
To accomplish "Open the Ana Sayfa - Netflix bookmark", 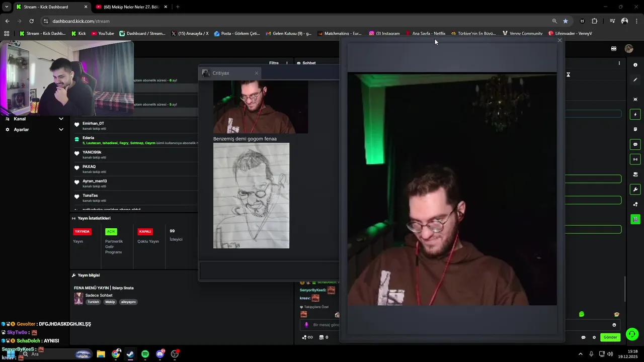I will [x=425, y=33].
